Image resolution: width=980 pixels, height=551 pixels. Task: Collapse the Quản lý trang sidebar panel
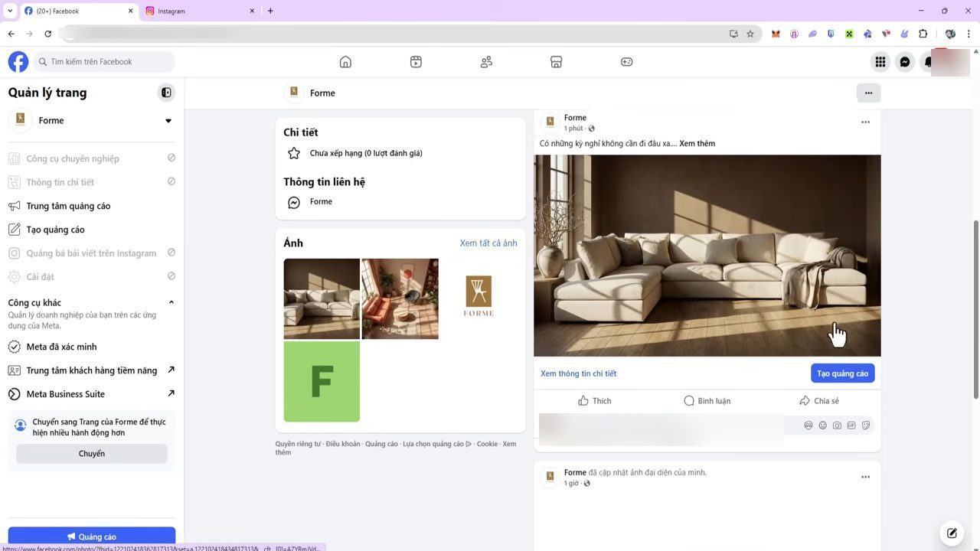pos(166,93)
